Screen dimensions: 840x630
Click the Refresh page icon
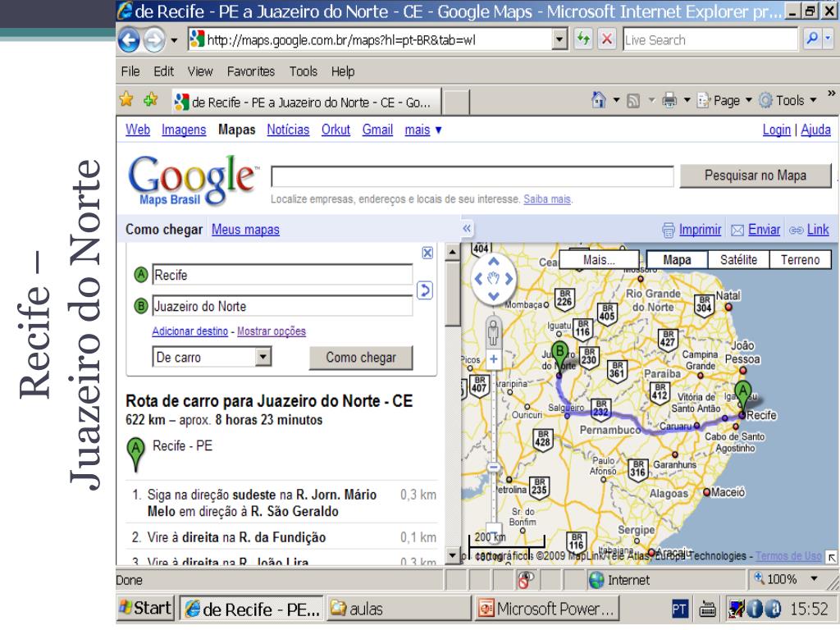point(583,39)
